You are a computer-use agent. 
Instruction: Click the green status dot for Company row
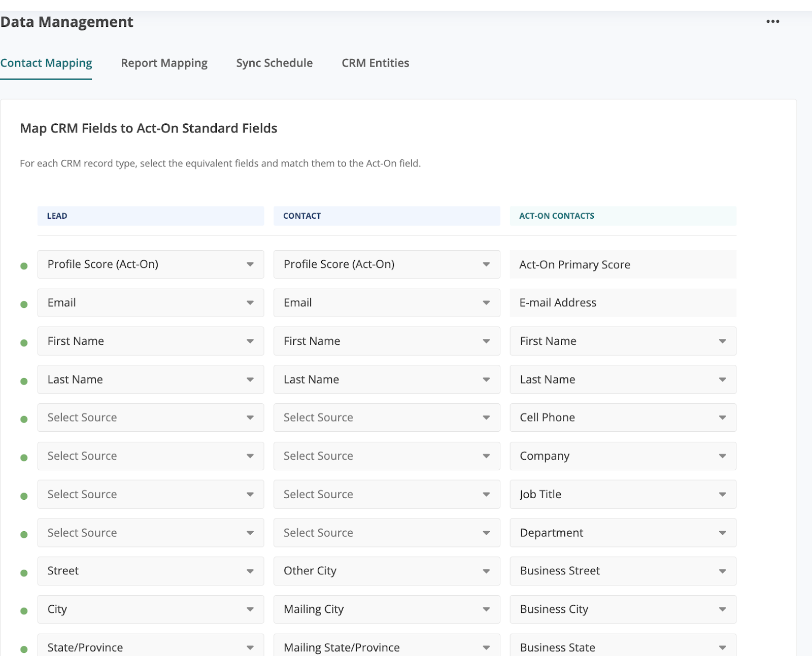24,458
